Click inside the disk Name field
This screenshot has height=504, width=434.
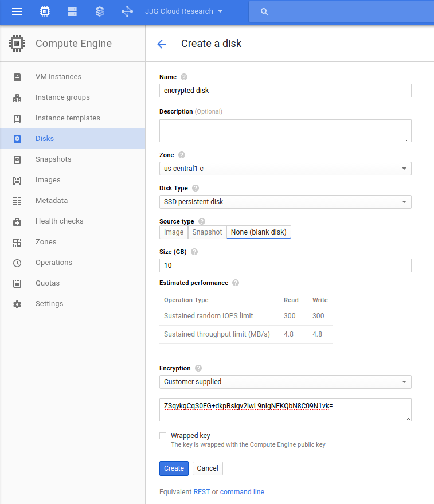(285, 91)
